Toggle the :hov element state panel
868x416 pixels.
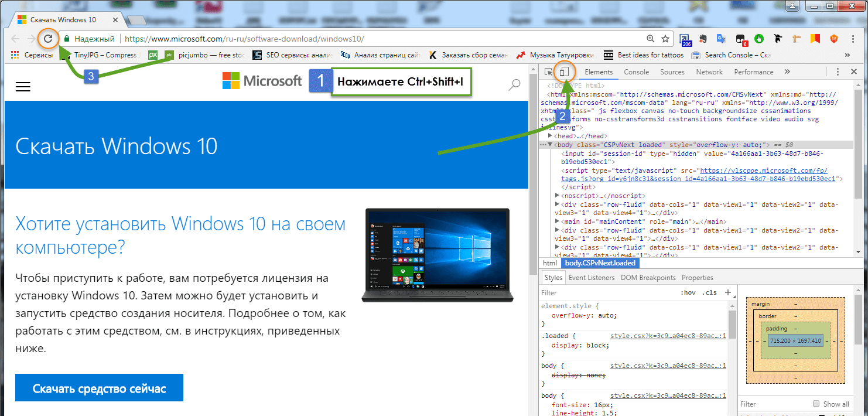coord(688,292)
